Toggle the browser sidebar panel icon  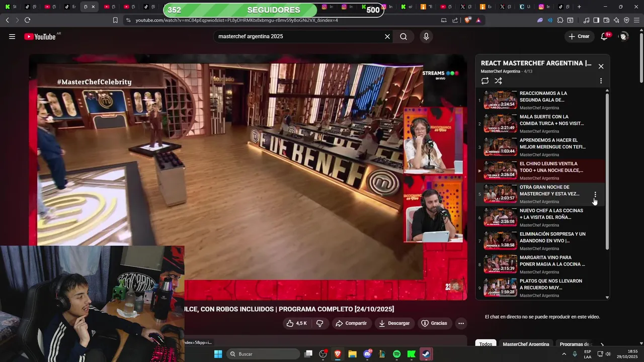(596, 20)
